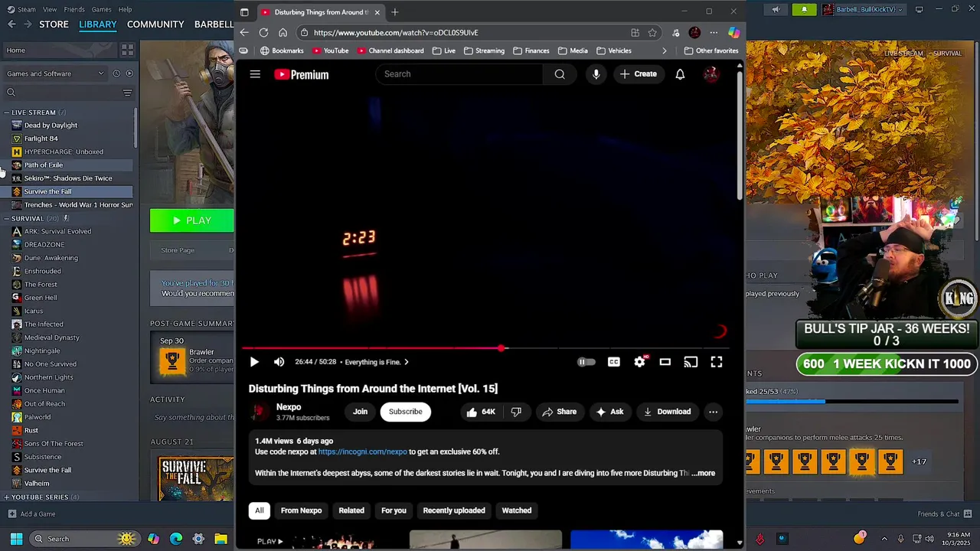Open the 'Everything is Fine.' chapter chevron
This screenshot has height=551, width=980.
407,362
